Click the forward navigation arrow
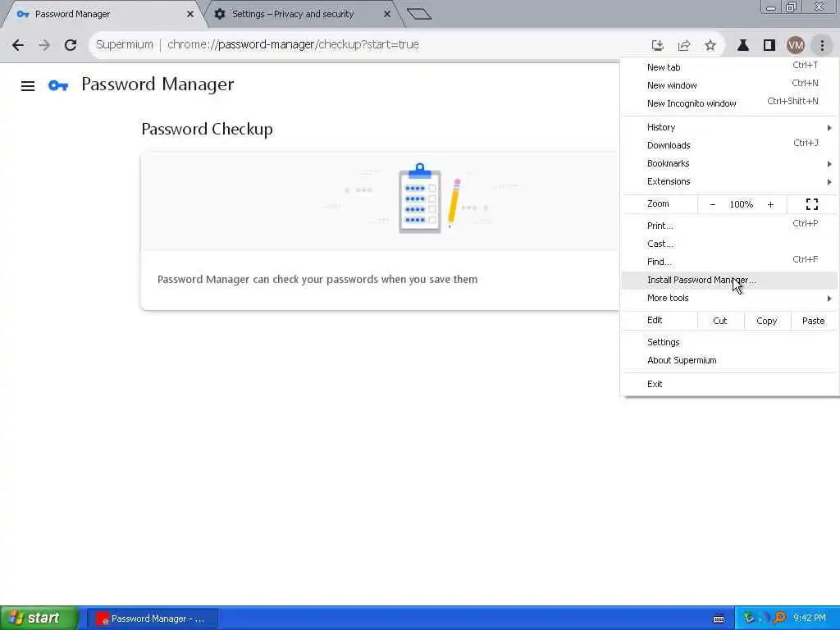 pos(44,45)
